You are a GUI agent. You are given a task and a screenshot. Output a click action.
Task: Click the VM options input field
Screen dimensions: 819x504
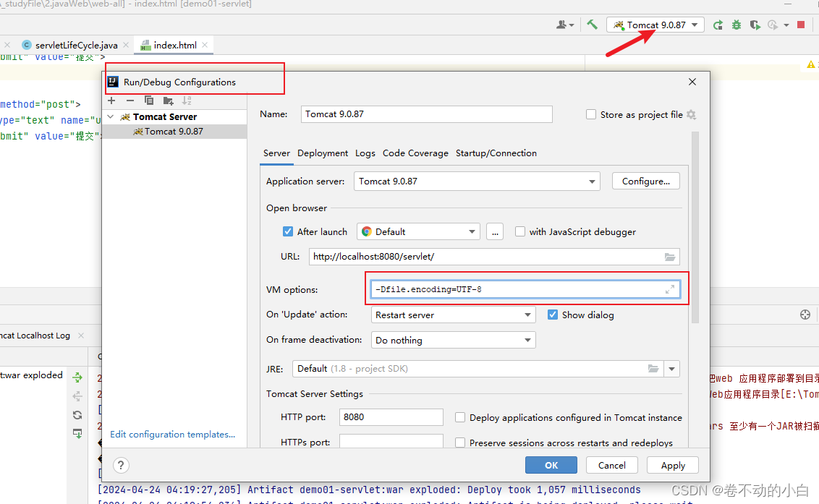(525, 289)
